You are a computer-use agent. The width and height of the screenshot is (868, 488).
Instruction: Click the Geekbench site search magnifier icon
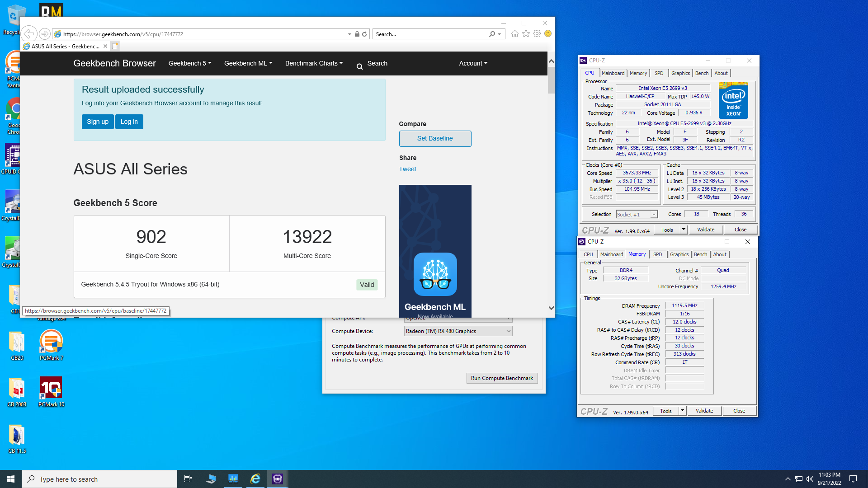360,66
